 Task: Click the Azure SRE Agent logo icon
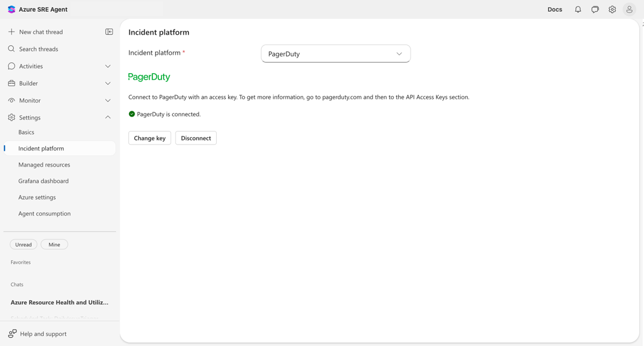click(x=12, y=10)
